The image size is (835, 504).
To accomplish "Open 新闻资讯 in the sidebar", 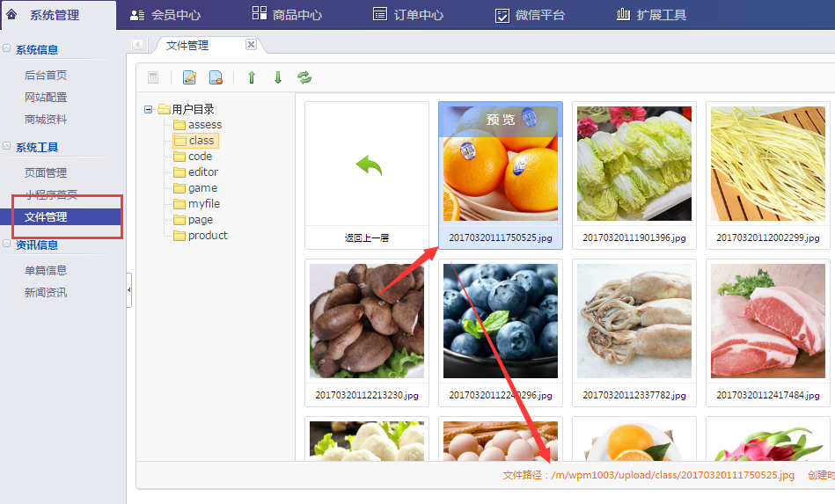I will (x=46, y=293).
